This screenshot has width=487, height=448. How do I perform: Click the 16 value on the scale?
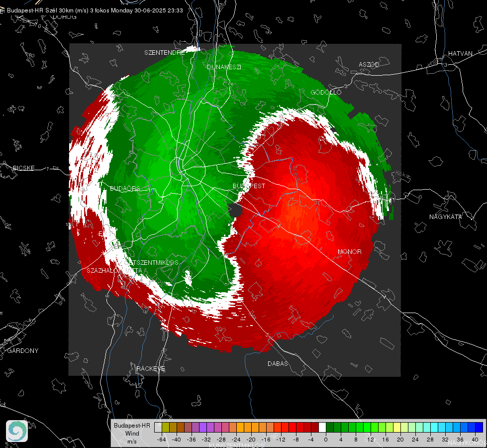386,440
